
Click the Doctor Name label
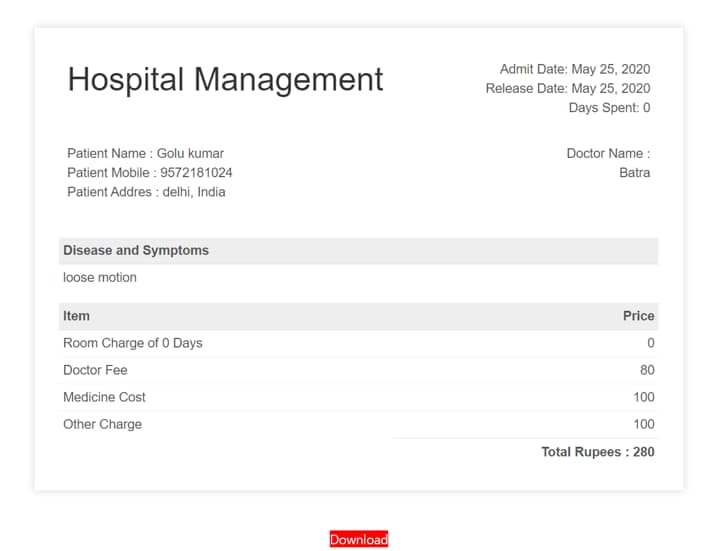pyautogui.click(x=607, y=153)
